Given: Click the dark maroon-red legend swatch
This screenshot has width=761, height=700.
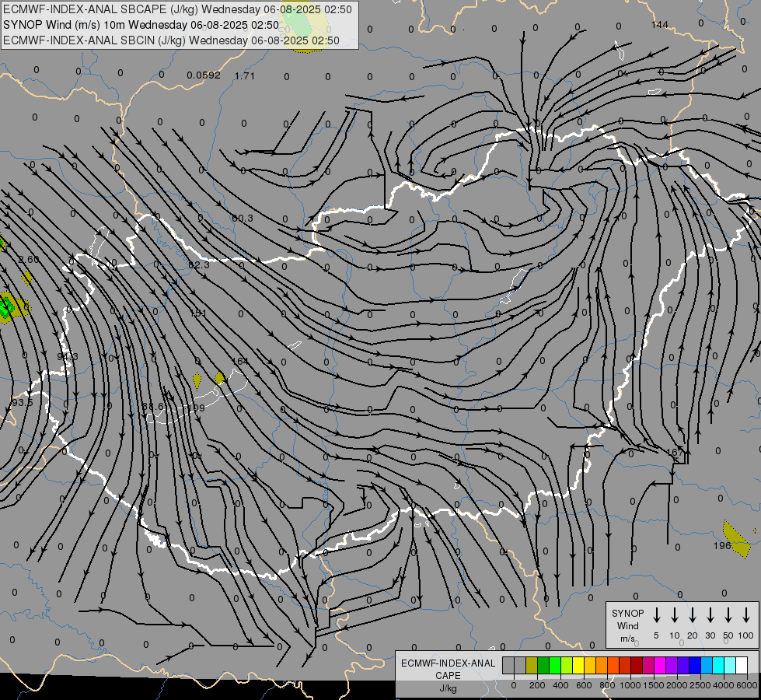Looking at the screenshot, I should click(x=637, y=665).
